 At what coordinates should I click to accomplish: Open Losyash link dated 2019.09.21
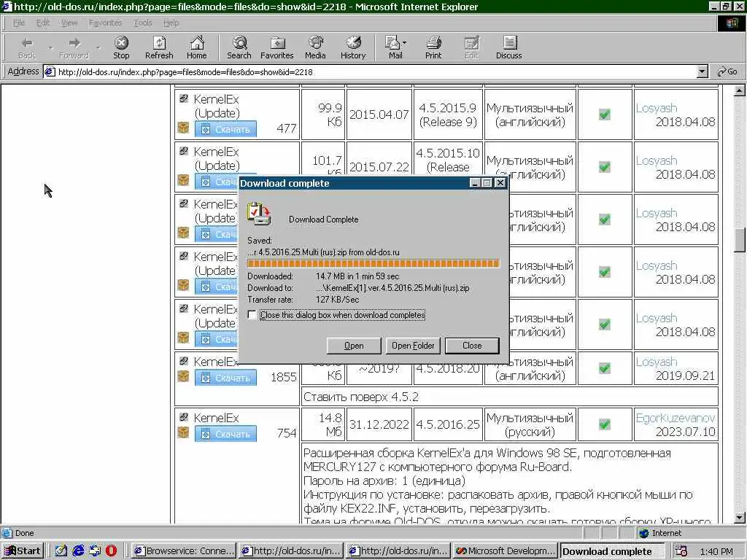[x=656, y=362]
